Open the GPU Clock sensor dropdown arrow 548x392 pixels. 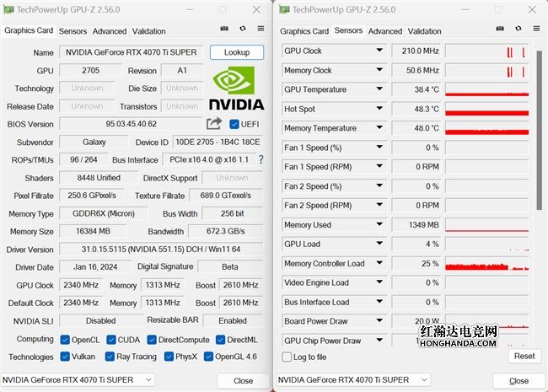coord(379,51)
